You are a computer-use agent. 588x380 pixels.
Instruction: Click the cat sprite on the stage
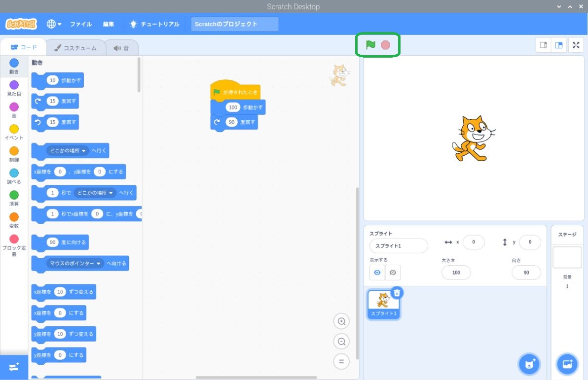[473, 138]
